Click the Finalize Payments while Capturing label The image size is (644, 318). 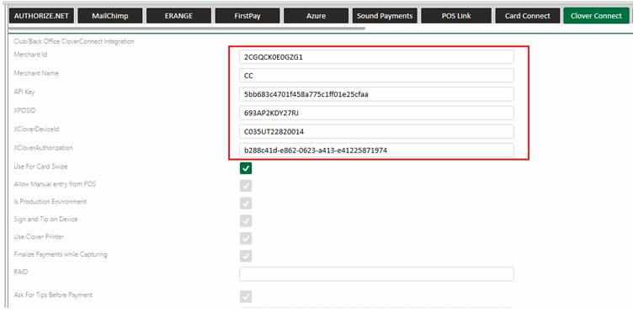[61, 254]
